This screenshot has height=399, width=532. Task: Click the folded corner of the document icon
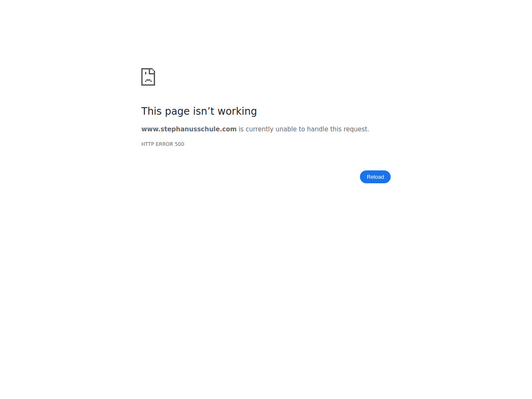(153, 71)
